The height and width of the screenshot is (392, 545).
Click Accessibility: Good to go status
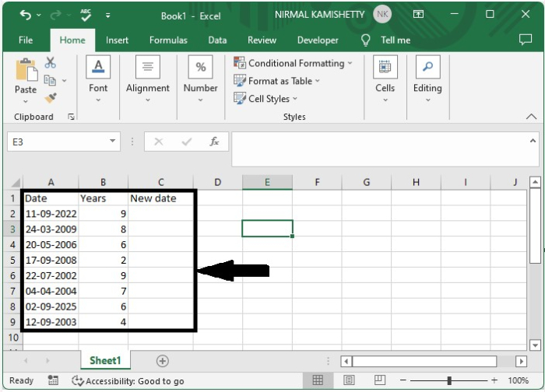click(x=128, y=381)
